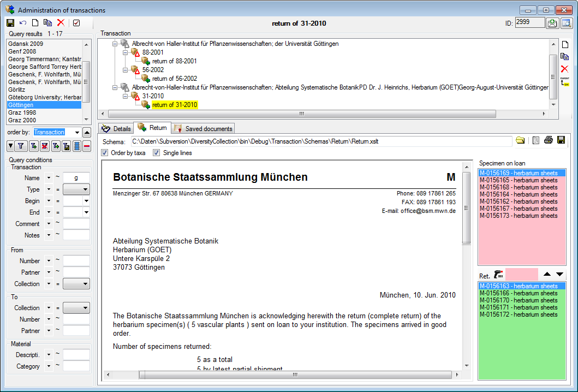578x392 pixels.
Task: Open the search window icon beside the ID
Action: pos(566,23)
